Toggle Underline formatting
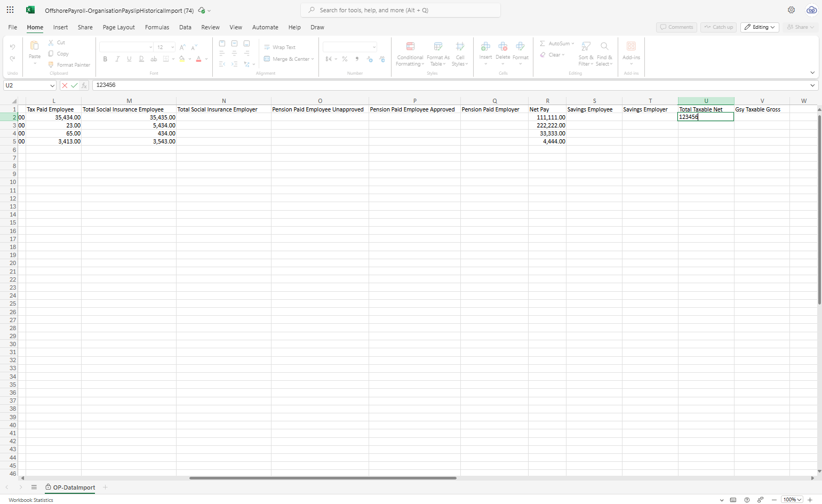The image size is (822, 504). pyautogui.click(x=129, y=59)
